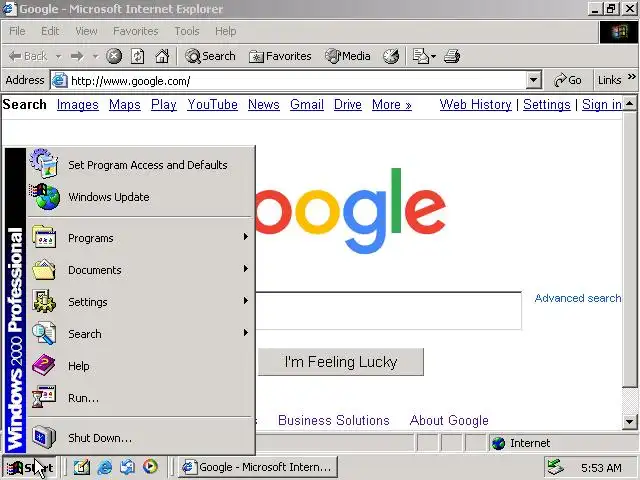This screenshot has height=480, width=640.
Task: Expand the Links toolbar chevron
Action: tap(632, 76)
